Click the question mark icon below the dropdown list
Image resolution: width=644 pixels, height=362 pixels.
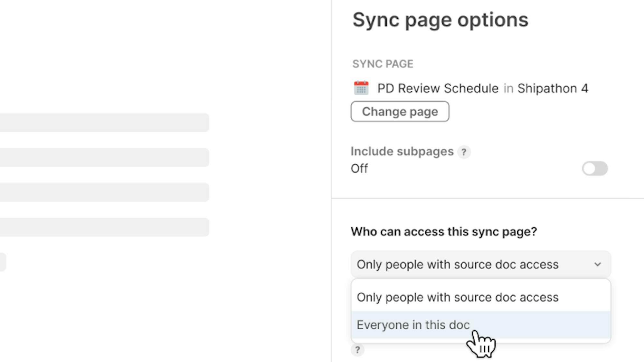(x=357, y=350)
